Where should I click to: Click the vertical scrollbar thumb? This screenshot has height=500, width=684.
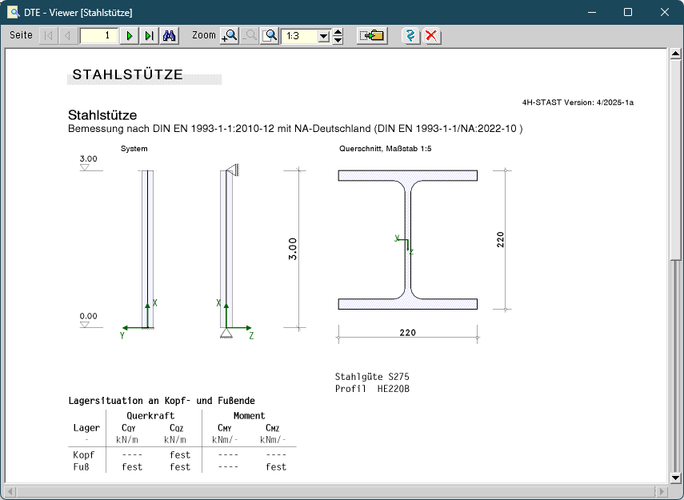675,160
